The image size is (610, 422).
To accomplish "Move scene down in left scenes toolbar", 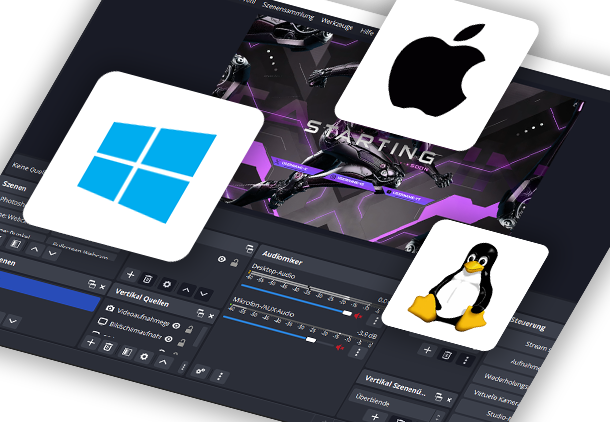I will pyautogui.click(x=52, y=254).
